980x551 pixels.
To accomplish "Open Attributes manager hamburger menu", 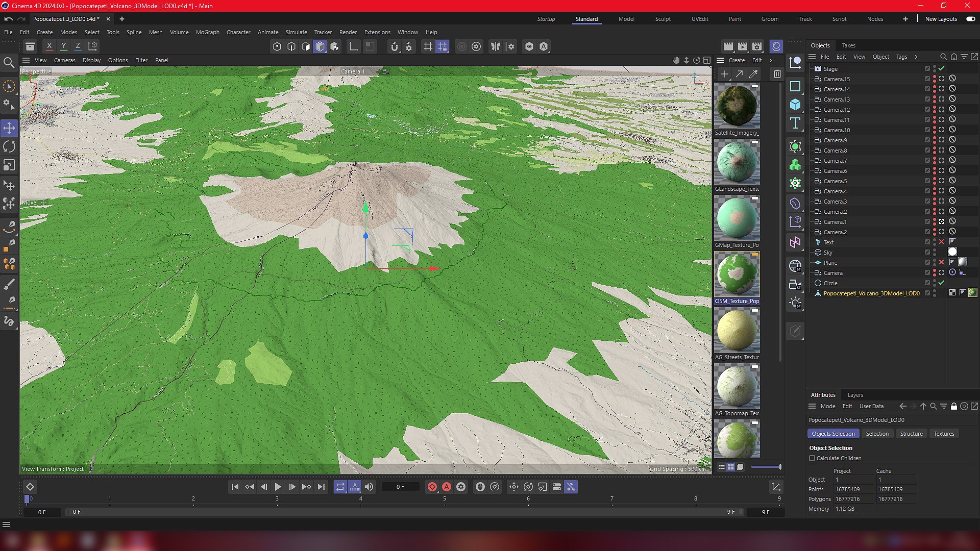I will point(812,406).
